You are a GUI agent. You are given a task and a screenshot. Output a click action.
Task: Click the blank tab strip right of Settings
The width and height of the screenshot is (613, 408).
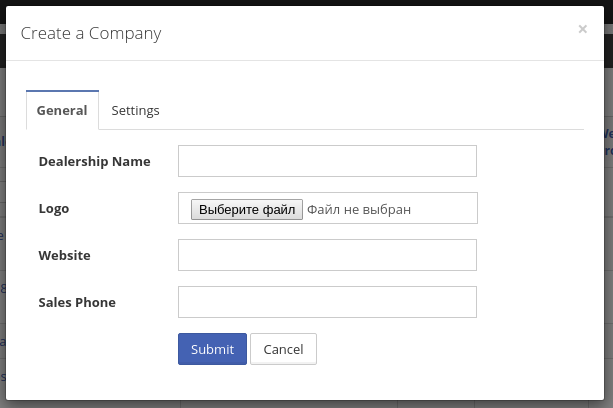click(x=380, y=110)
